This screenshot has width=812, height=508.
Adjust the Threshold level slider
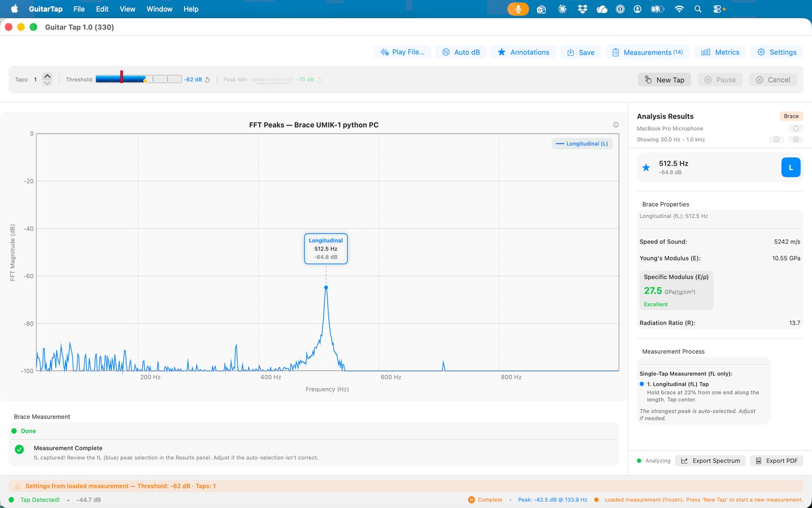coord(139,79)
